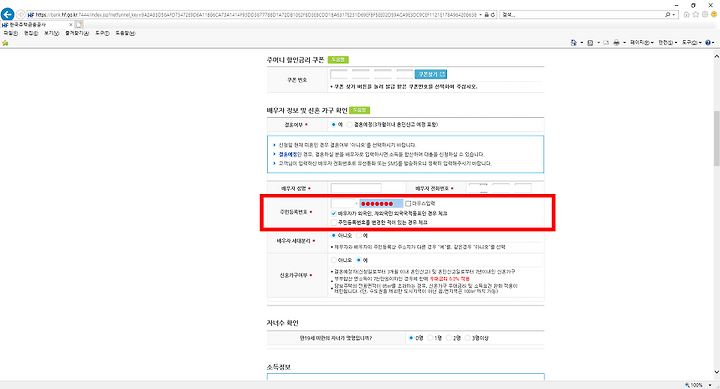Choose 2명 for number of children
The width and height of the screenshot is (720, 389).
(449, 338)
